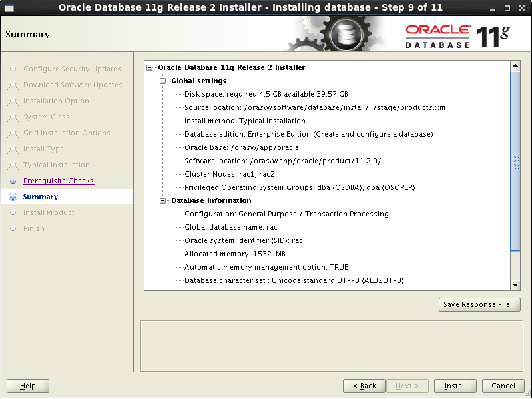Image resolution: width=532 pixels, height=399 pixels.
Task: Select the Database character set row
Action: [294, 280]
